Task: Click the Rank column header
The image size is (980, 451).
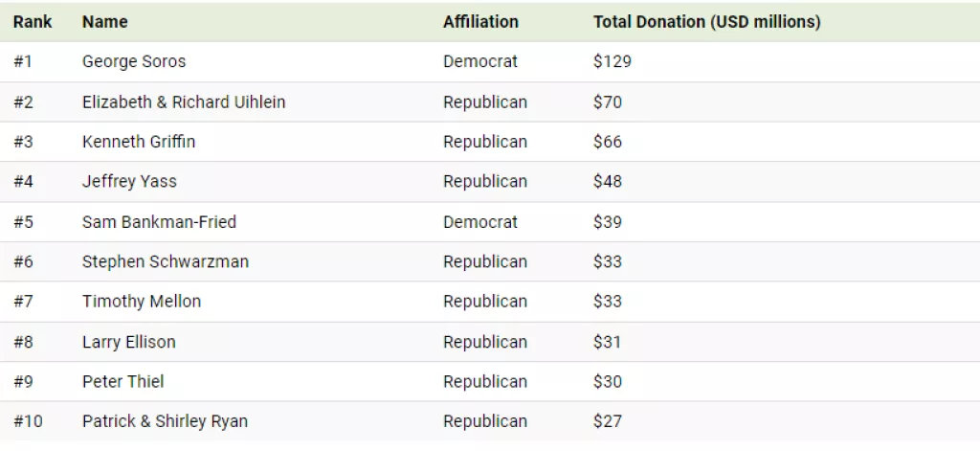Action: [x=33, y=21]
